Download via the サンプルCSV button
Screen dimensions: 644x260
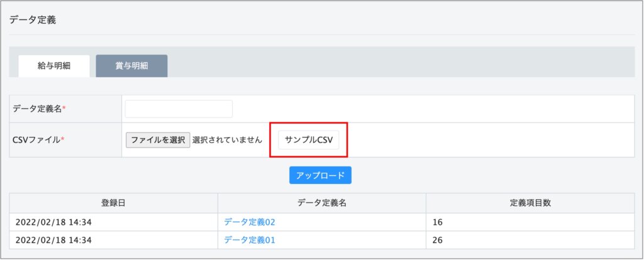coord(308,140)
